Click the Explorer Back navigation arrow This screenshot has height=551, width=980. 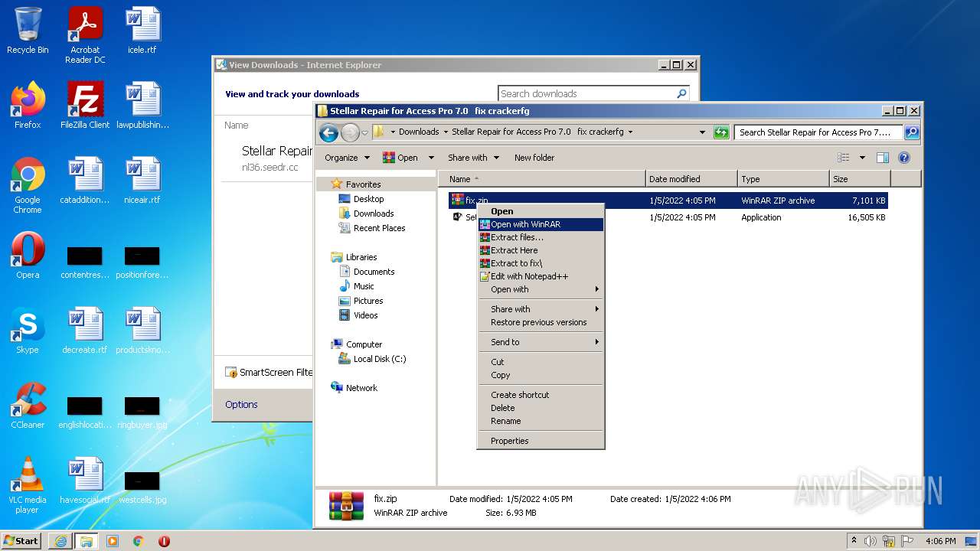328,132
